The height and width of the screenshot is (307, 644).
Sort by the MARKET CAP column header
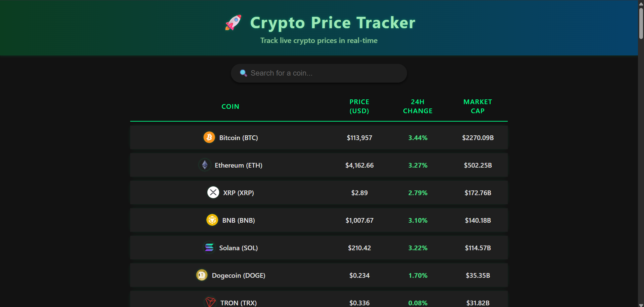pyautogui.click(x=478, y=106)
